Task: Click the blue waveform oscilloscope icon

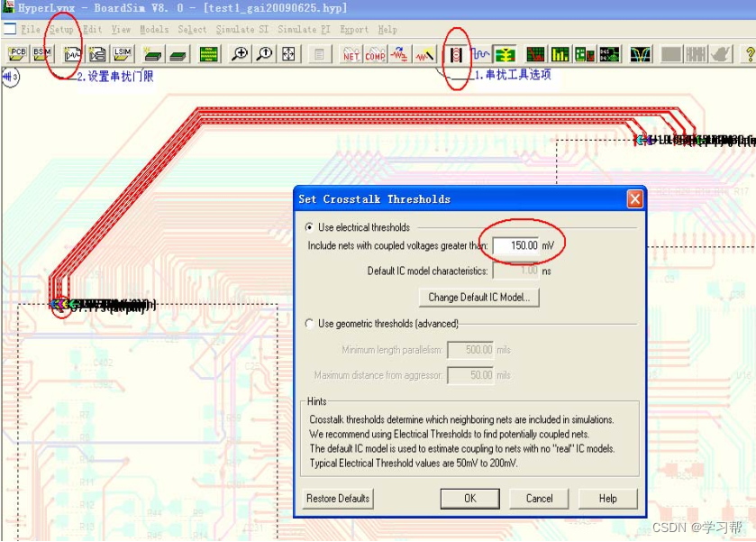Action: point(480,54)
